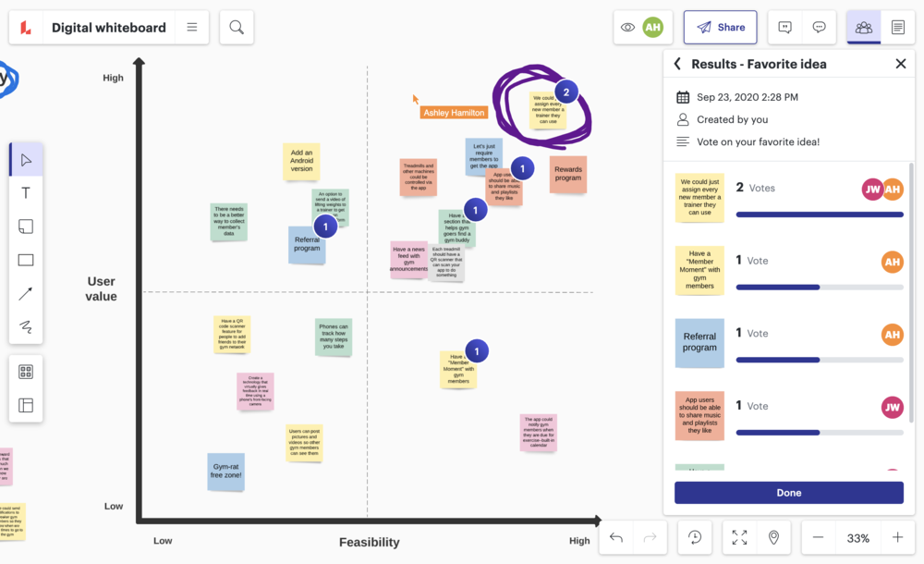Open the search magnifier

237,28
